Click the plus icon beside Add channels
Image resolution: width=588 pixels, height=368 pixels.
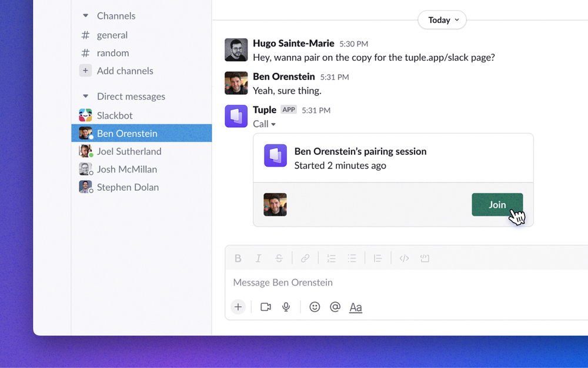[x=85, y=71]
